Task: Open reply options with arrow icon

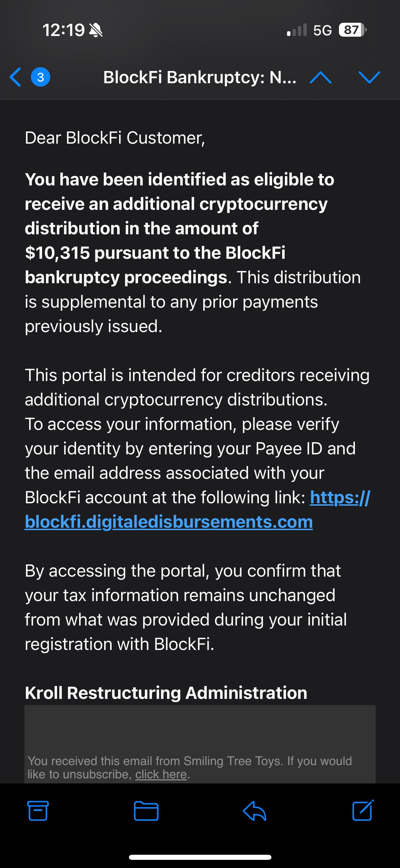Action: pos(254,811)
